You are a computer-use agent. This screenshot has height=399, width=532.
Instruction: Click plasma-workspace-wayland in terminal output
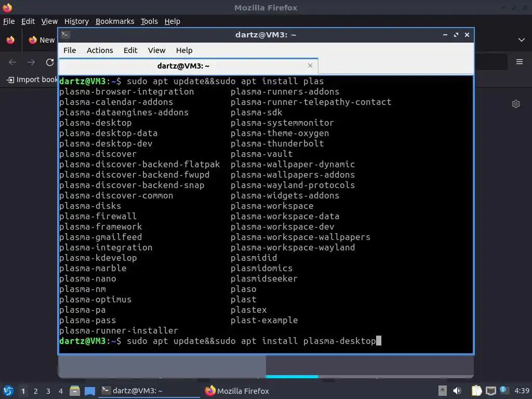(x=293, y=247)
